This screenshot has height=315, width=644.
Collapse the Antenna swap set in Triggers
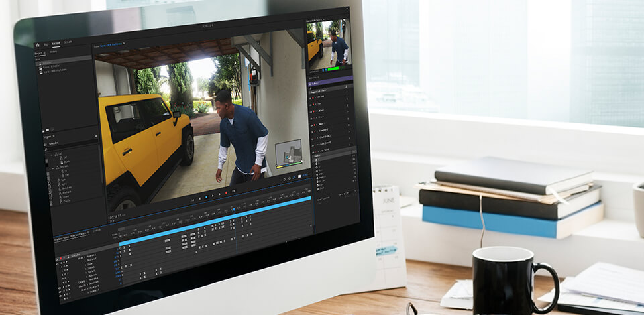(53, 168)
